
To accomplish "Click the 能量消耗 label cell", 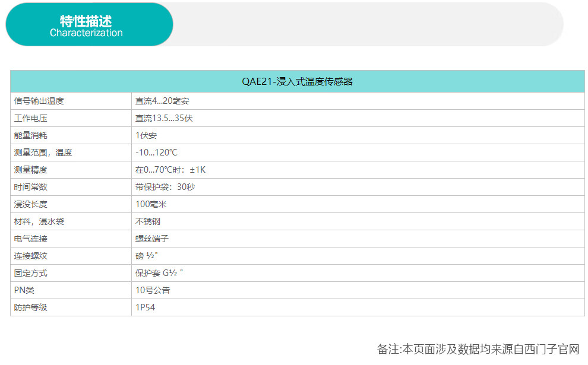I will pos(71,135).
